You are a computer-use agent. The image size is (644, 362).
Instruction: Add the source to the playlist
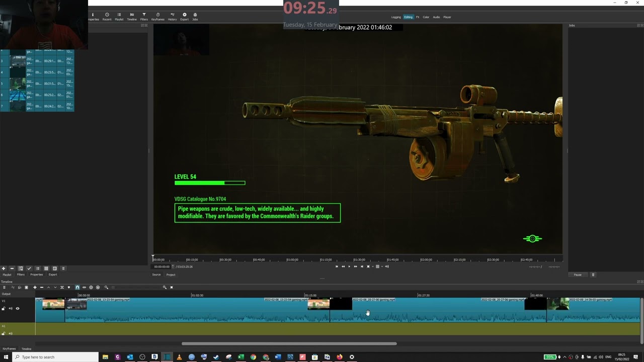(4, 268)
